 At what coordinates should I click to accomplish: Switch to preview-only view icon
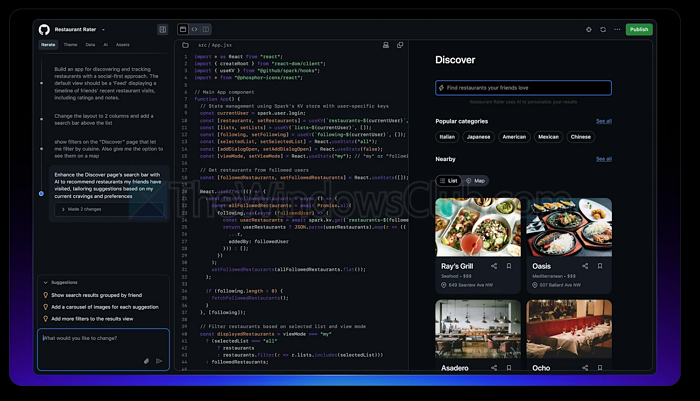183,29
